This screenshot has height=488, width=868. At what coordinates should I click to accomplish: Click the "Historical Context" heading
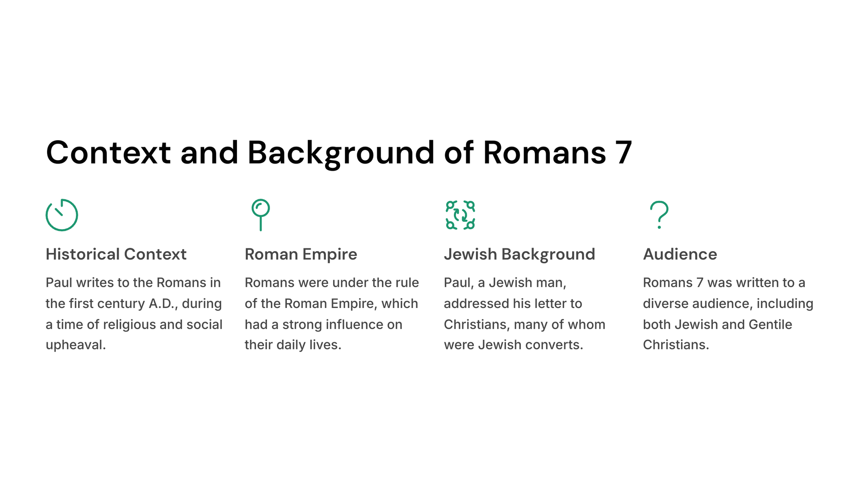[116, 254]
